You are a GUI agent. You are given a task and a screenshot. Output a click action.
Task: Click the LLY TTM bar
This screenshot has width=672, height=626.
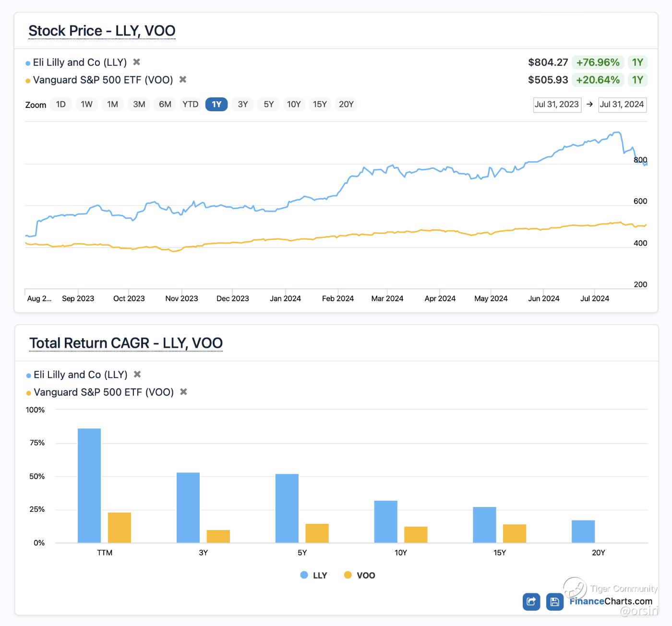[x=89, y=485]
